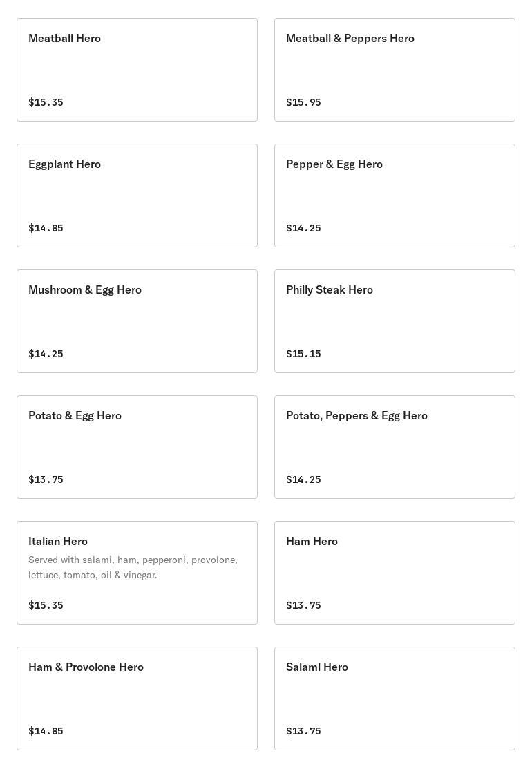Click the $15.35 Italian Hero price
The width and height of the screenshot is (532, 760).
tap(46, 605)
